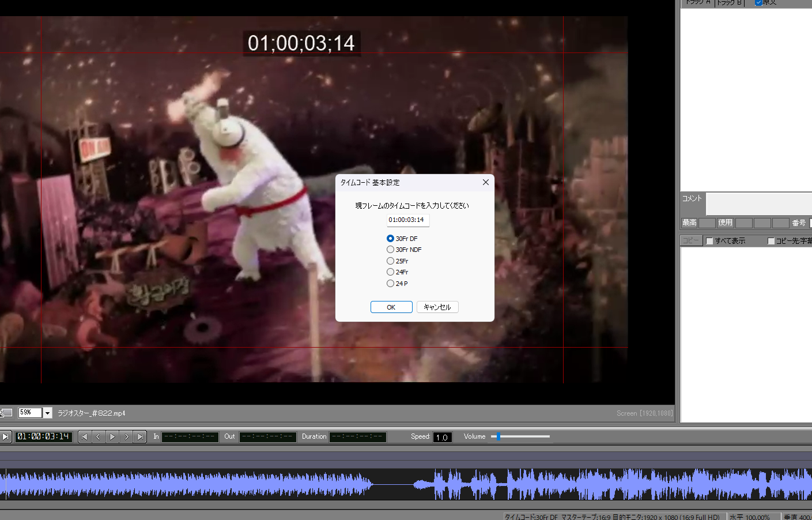This screenshot has height=520, width=812.
Task: Confirm the timecode dialog with OK
Action: point(391,307)
